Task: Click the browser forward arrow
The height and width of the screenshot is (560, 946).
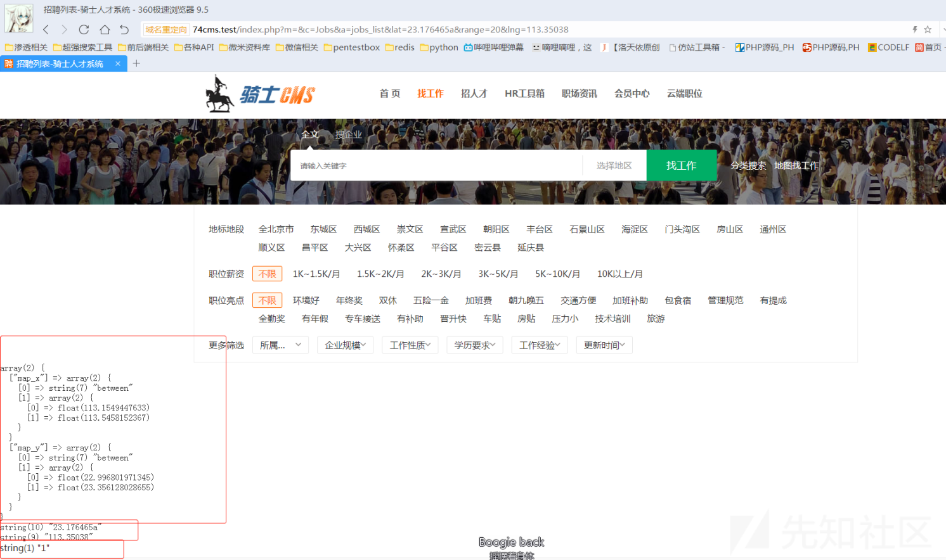Action: [64, 29]
